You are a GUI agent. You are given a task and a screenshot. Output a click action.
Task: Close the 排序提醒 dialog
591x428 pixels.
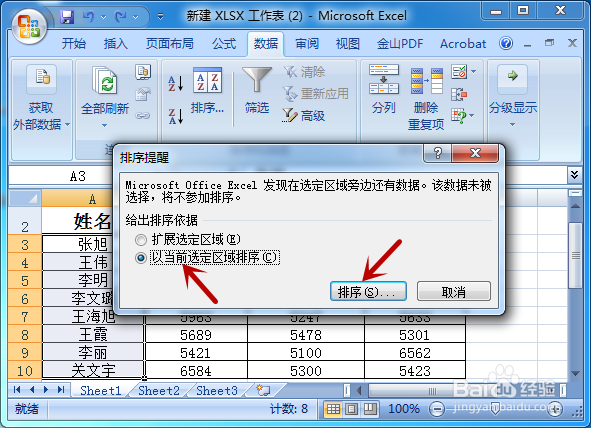[x=475, y=153]
